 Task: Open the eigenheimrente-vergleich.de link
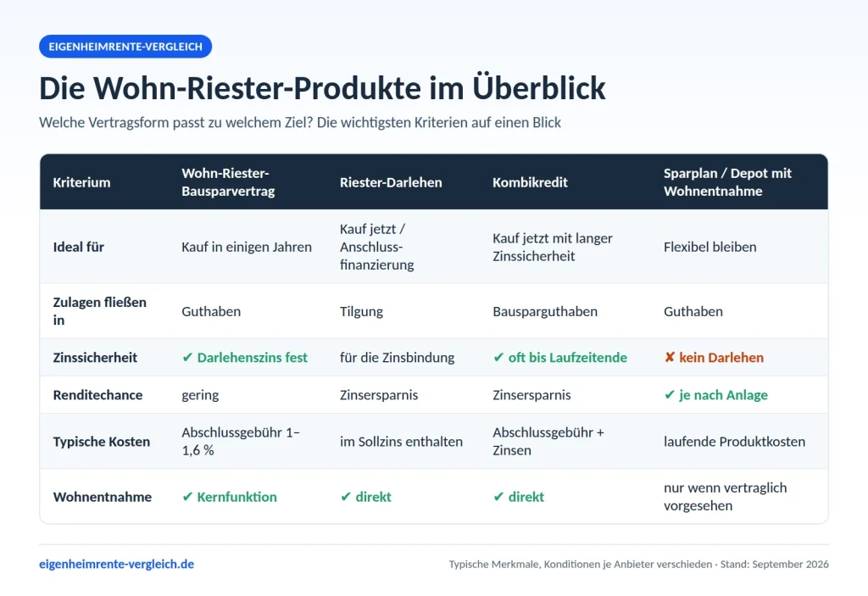tap(116, 564)
